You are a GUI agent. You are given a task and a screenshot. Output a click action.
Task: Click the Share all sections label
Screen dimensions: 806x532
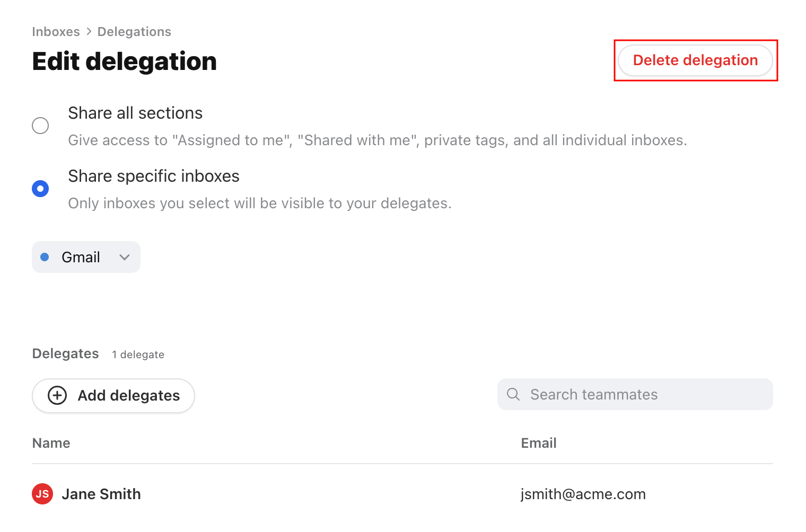point(135,113)
